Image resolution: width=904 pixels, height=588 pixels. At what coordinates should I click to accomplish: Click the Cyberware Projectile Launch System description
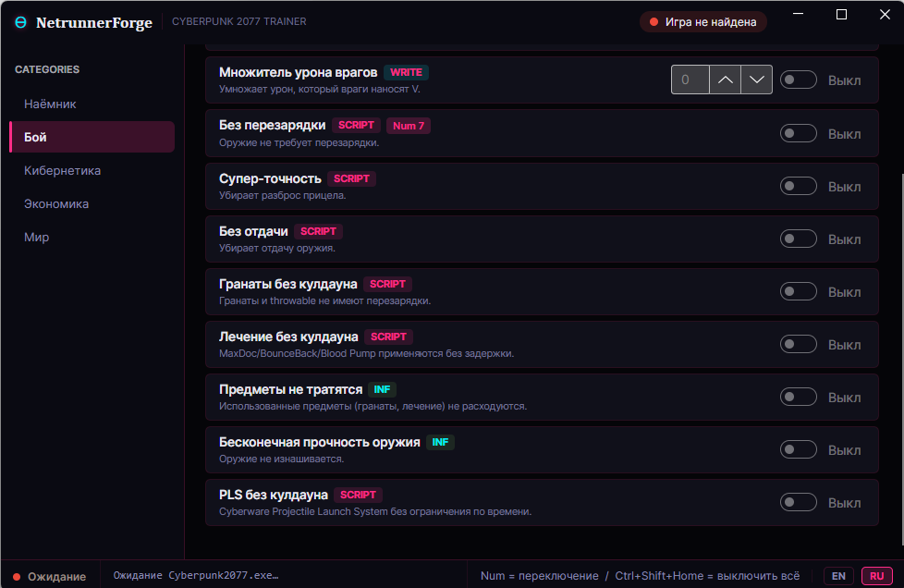tap(375, 512)
